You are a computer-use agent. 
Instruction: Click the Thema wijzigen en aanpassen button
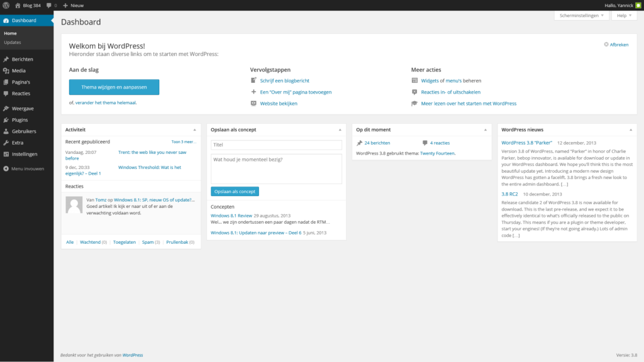tap(114, 87)
